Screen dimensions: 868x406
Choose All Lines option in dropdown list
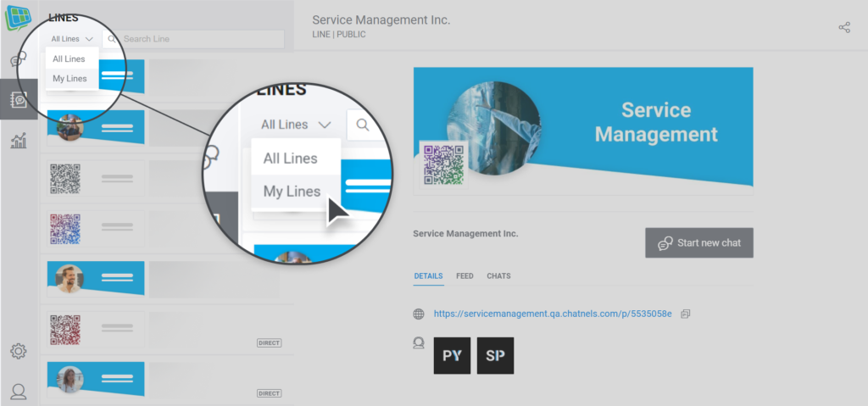pyautogui.click(x=70, y=58)
